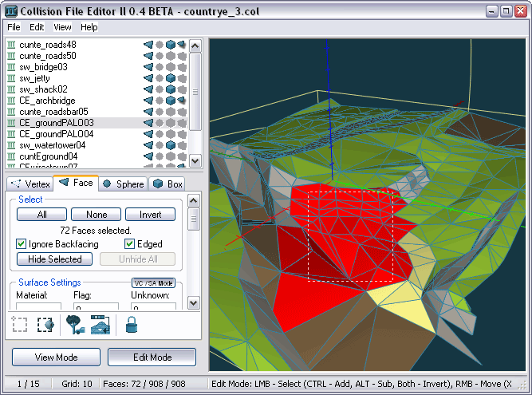Click the shadow mesh icon on CE_archbridge row
Image resolution: width=532 pixels, height=395 pixels.
[x=182, y=101]
